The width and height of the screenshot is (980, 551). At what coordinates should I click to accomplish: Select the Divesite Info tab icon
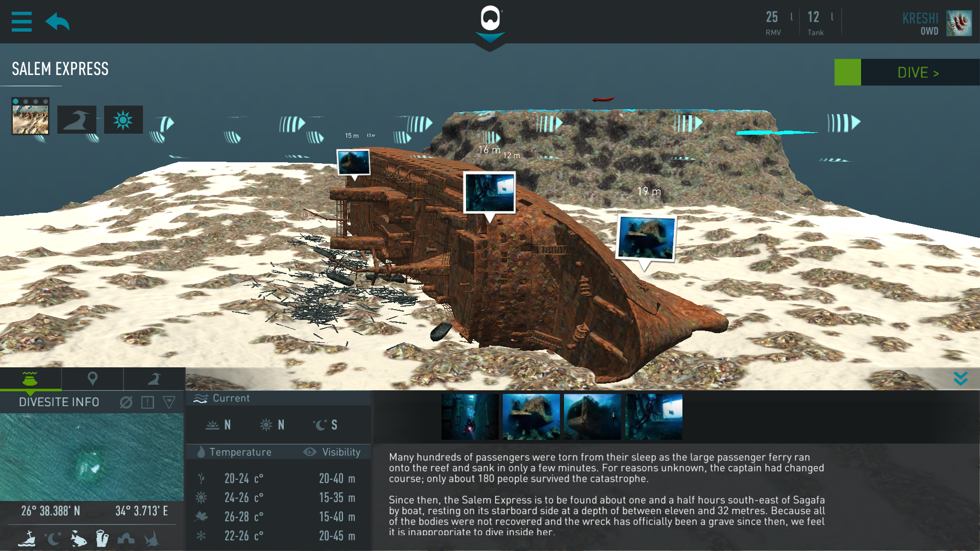tap(30, 379)
